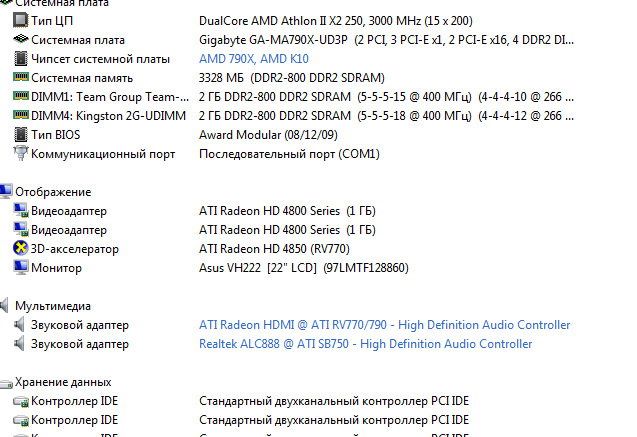This screenshot has height=437, width=637.
Task: Select the Хранение данных section header
Action: click(63, 382)
